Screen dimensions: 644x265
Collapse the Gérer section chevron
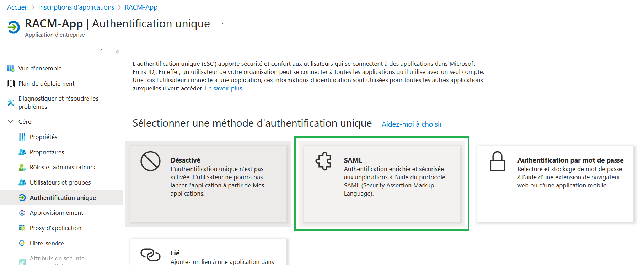[11, 122]
